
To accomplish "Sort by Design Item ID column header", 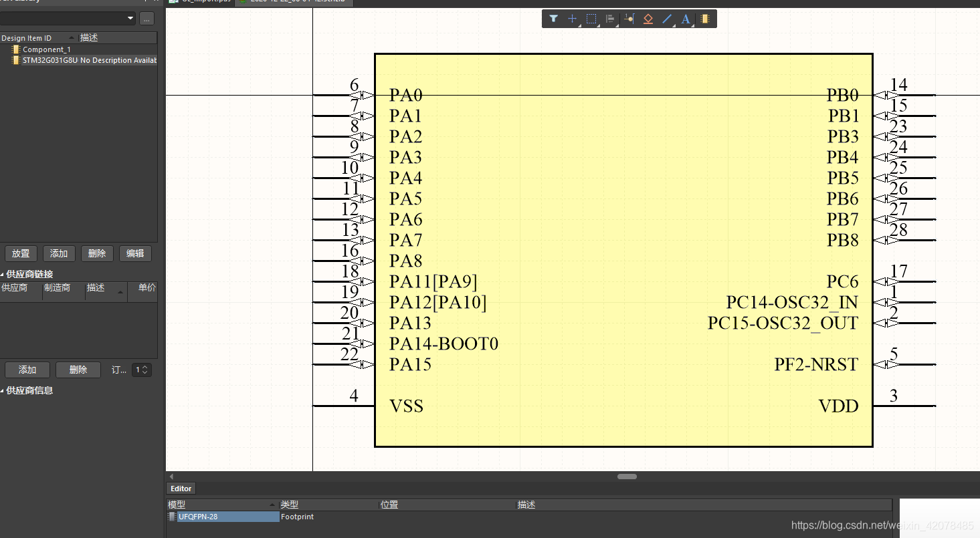I will pos(39,38).
